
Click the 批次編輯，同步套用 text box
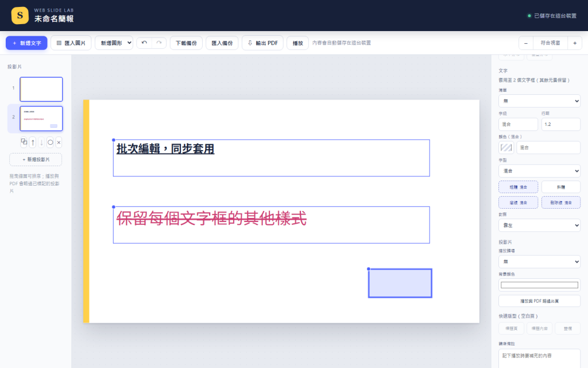[271, 158]
